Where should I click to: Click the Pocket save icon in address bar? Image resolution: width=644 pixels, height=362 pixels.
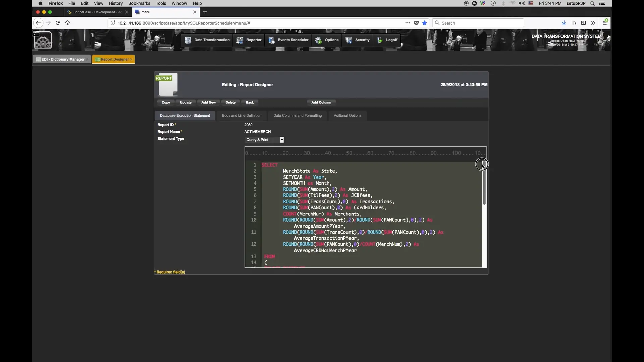click(x=416, y=23)
